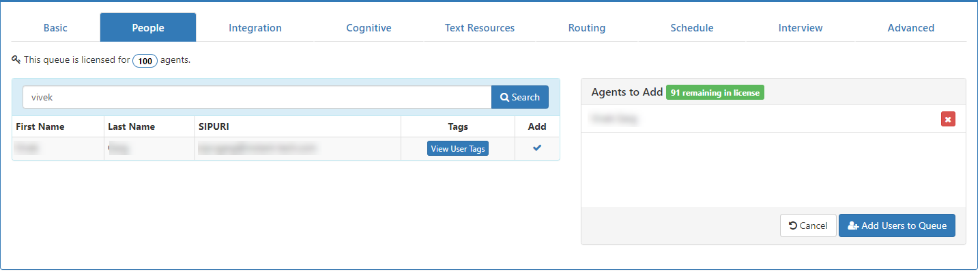Click the red remove agent icon

948,119
